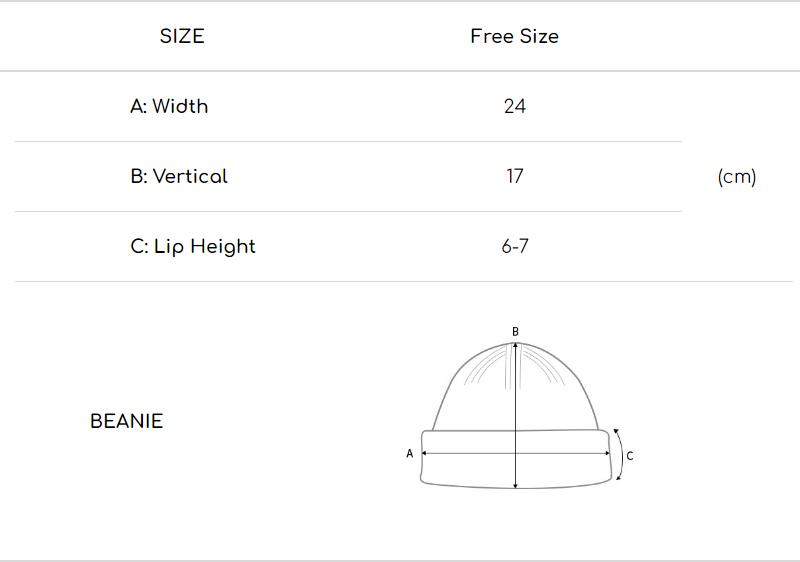Select the width value 24
Viewport: 800px width, 562px height.
(514, 106)
